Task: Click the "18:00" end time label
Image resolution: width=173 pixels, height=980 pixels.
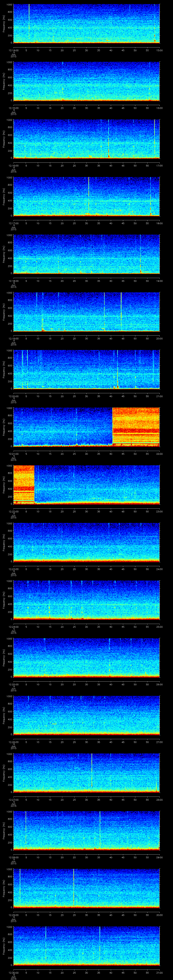Action: point(159,223)
